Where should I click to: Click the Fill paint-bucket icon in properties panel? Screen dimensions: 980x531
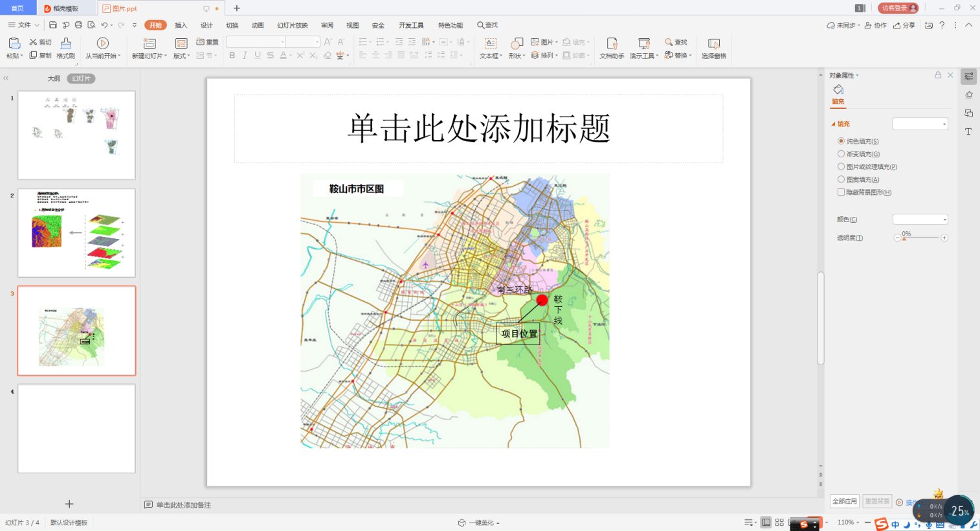tap(838, 89)
